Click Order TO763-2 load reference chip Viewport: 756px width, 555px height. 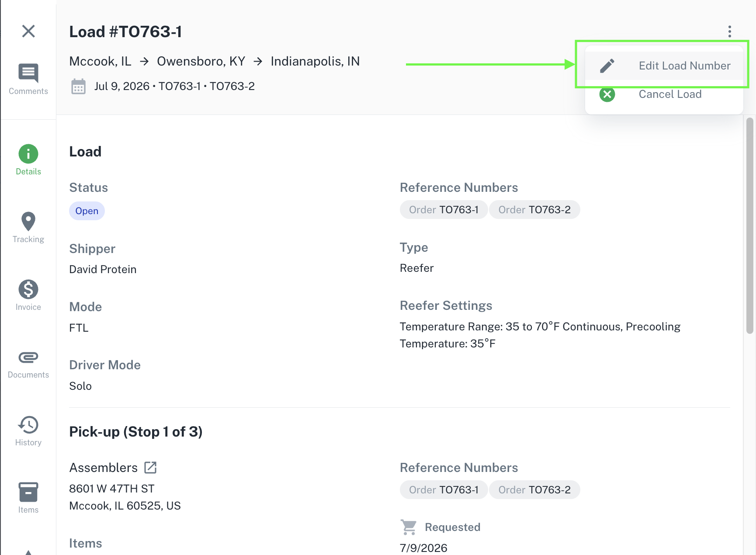click(x=534, y=210)
